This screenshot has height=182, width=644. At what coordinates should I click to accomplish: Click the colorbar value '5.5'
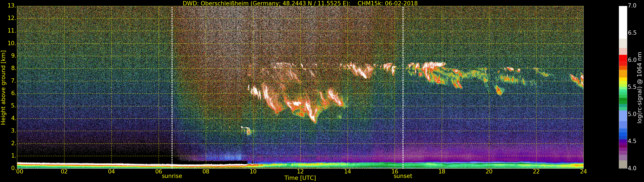click(632, 87)
